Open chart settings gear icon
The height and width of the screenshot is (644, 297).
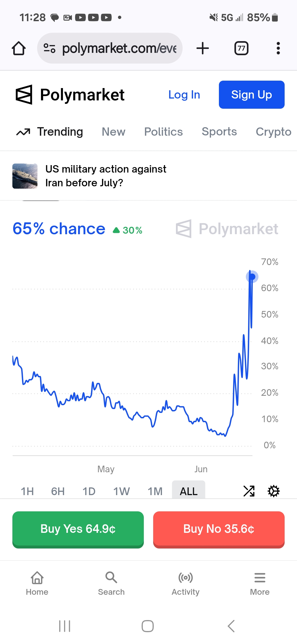coord(274,491)
